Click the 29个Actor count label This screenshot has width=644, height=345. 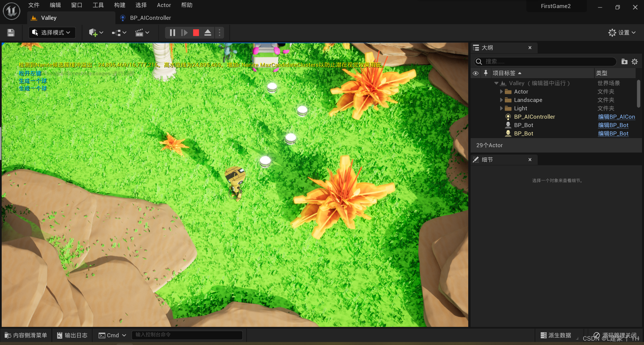[489, 145]
